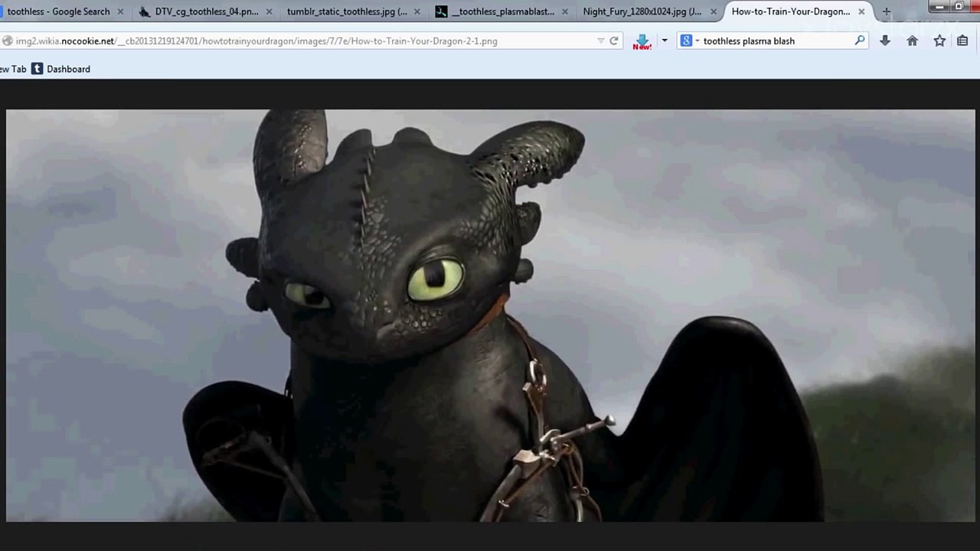Switch to the toothless_plasmablast tab

click(503, 11)
